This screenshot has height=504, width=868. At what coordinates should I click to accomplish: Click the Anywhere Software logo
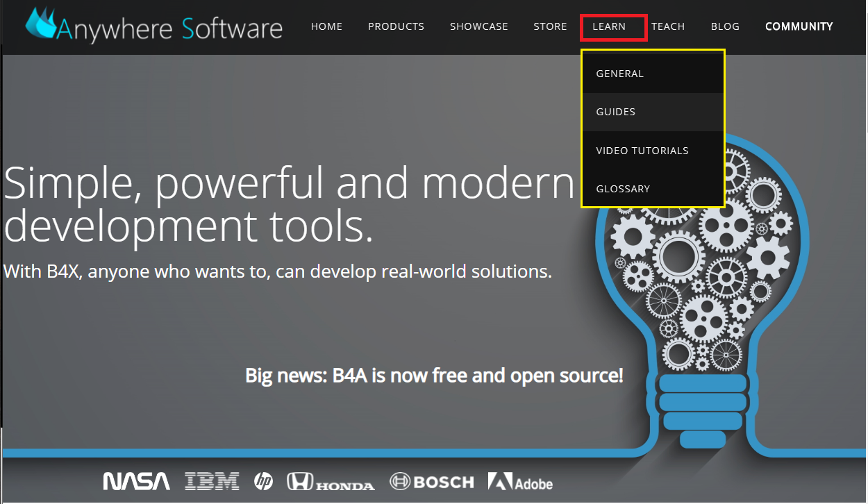(154, 26)
